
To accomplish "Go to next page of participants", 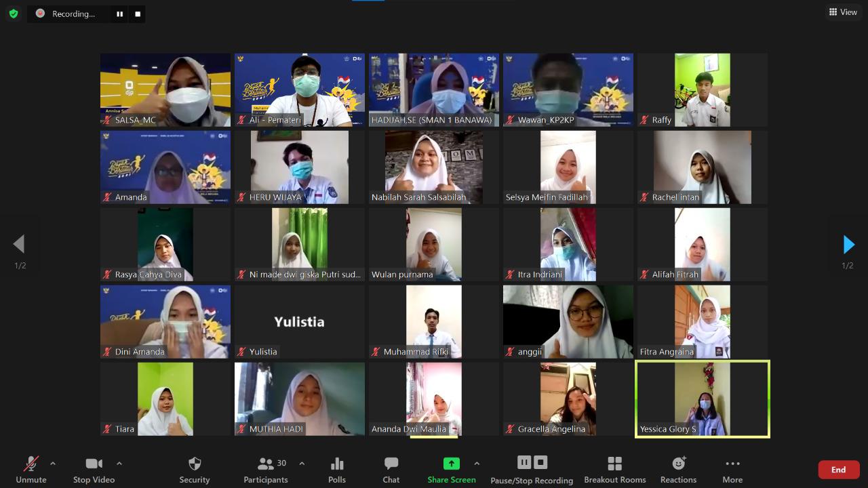I will (x=848, y=245).
